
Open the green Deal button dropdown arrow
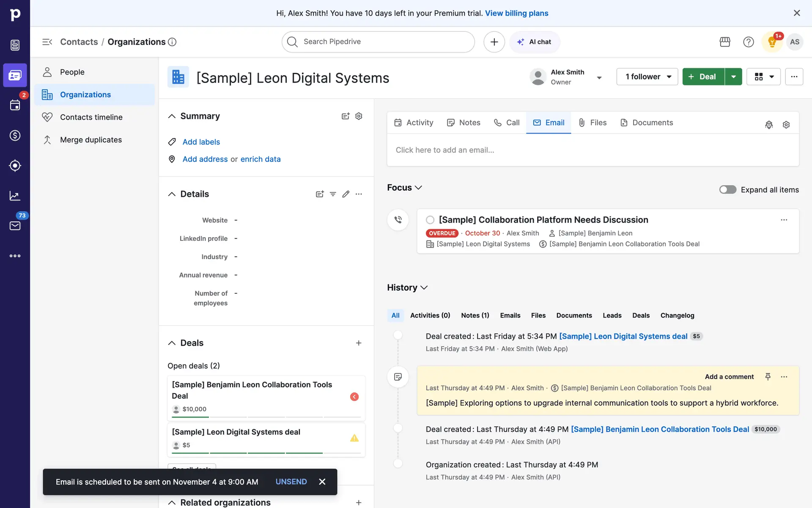[733, 77]
